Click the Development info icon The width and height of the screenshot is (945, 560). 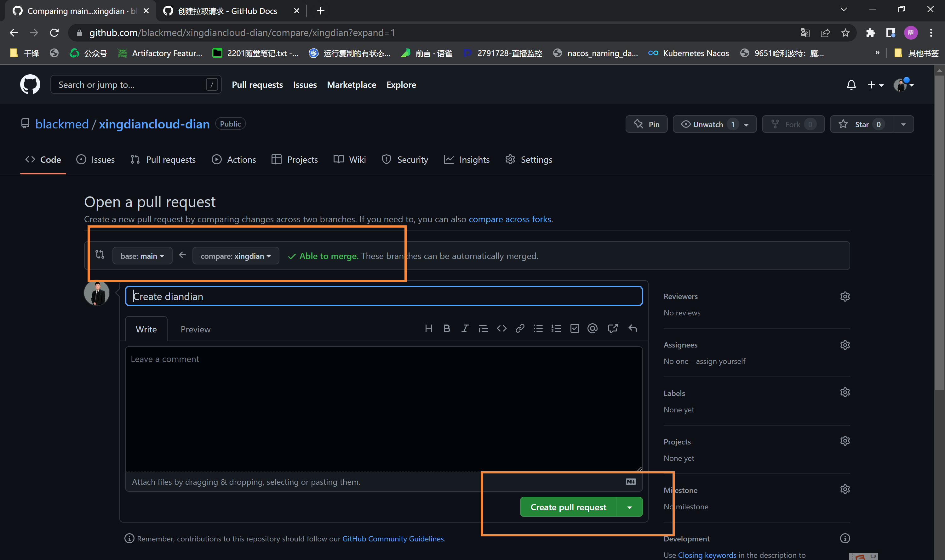point(845,539)
